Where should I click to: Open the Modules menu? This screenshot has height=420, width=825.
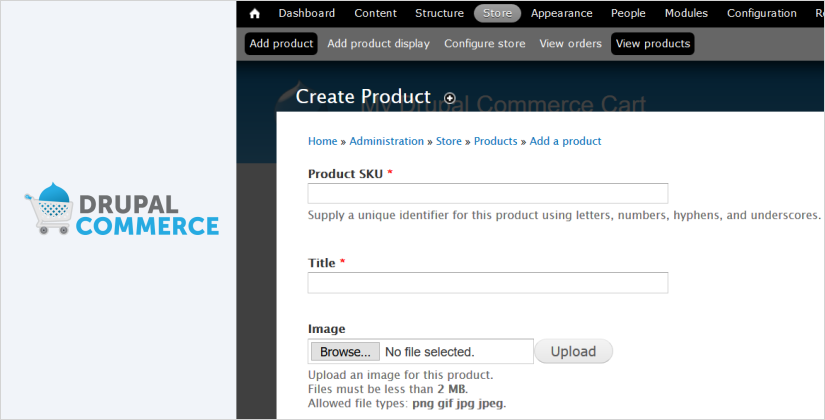[686, 14]
